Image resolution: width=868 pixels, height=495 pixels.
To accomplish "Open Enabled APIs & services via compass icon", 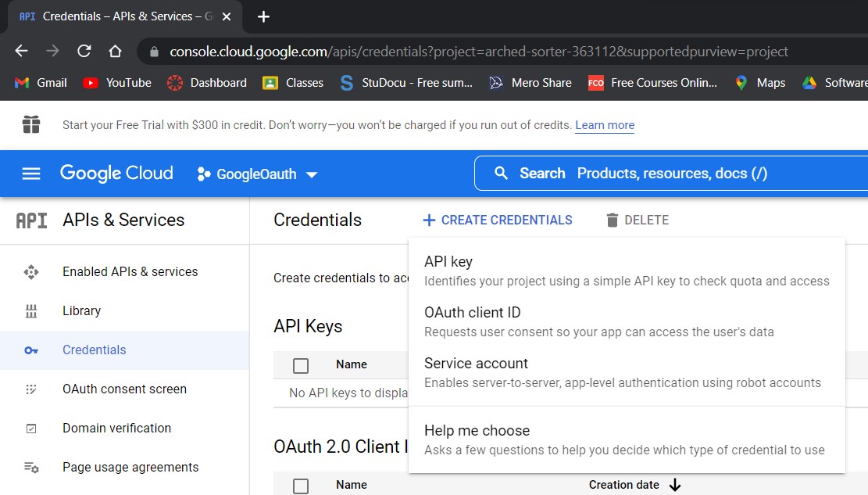I will click(x=31, y=271).
